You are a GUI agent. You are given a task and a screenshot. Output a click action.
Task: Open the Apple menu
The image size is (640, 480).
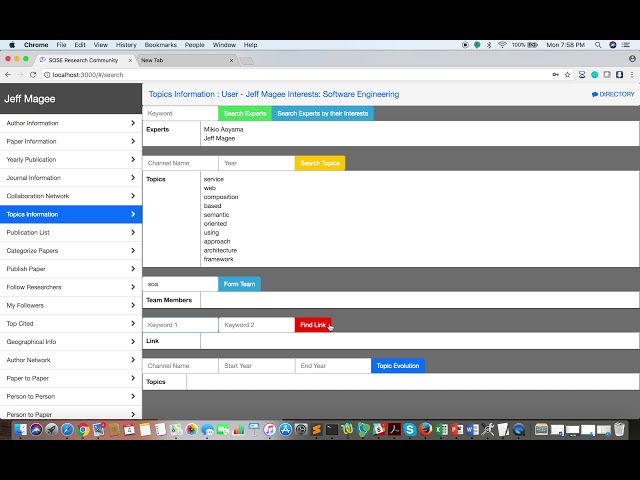click(12, 45)
